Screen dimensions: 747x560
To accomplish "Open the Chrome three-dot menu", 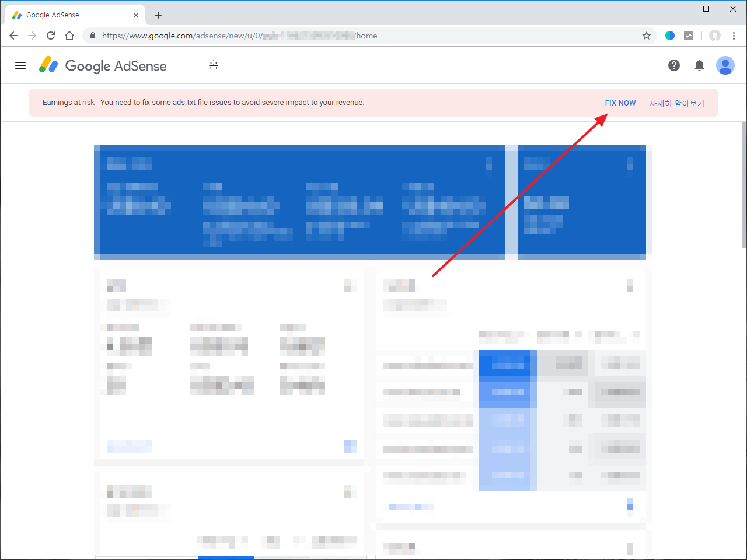I will [734, 36].
